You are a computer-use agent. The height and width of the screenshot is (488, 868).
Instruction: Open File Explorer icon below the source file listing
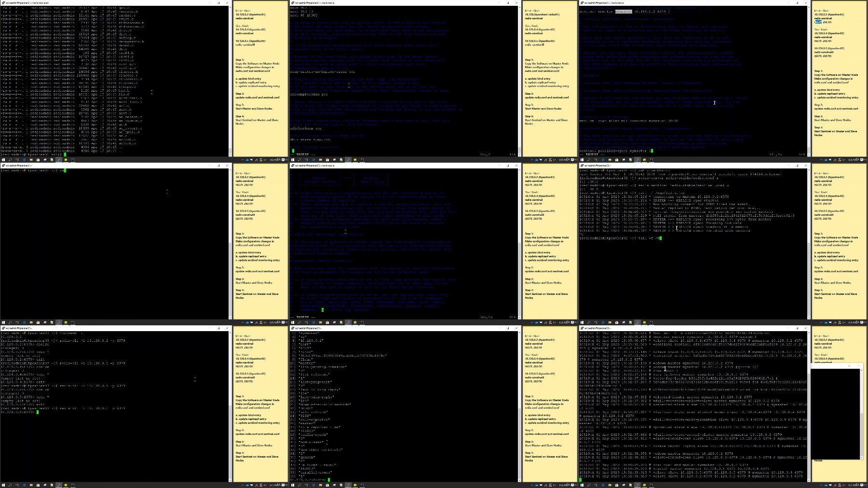pyautogui.click(x=31, y=160)
